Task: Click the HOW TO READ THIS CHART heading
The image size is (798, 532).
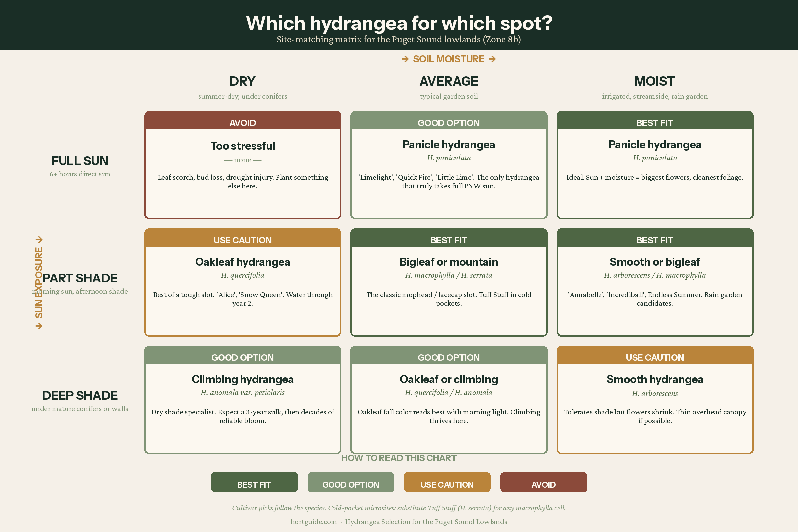Action: (399, 458)
